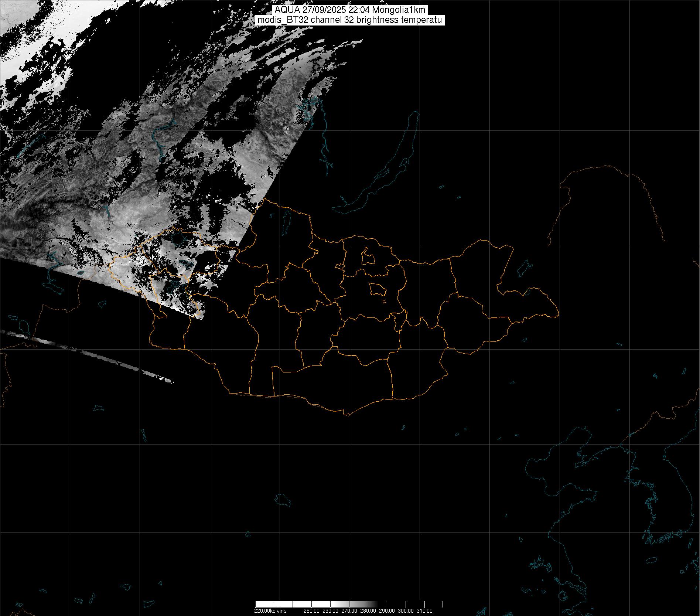Screen dimensions: 700x616
Task: Click the southernmost tip of Mongolia's border
Action: pos(347,415)
